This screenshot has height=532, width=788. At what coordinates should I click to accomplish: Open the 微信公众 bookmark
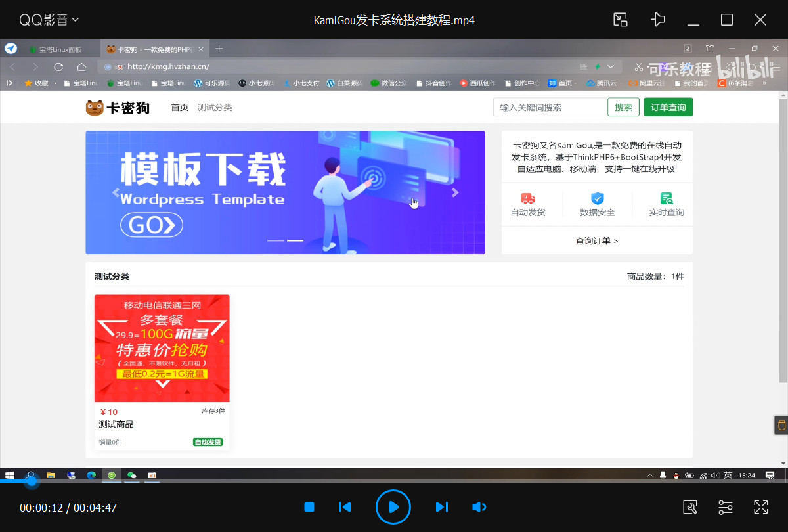[x=389, y=83]
